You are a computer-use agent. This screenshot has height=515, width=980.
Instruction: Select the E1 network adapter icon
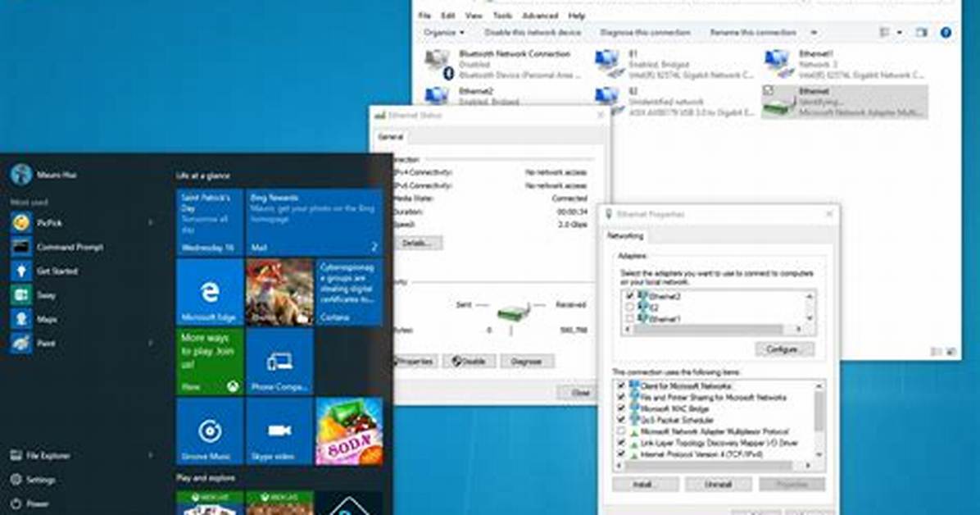pos(607,62)
